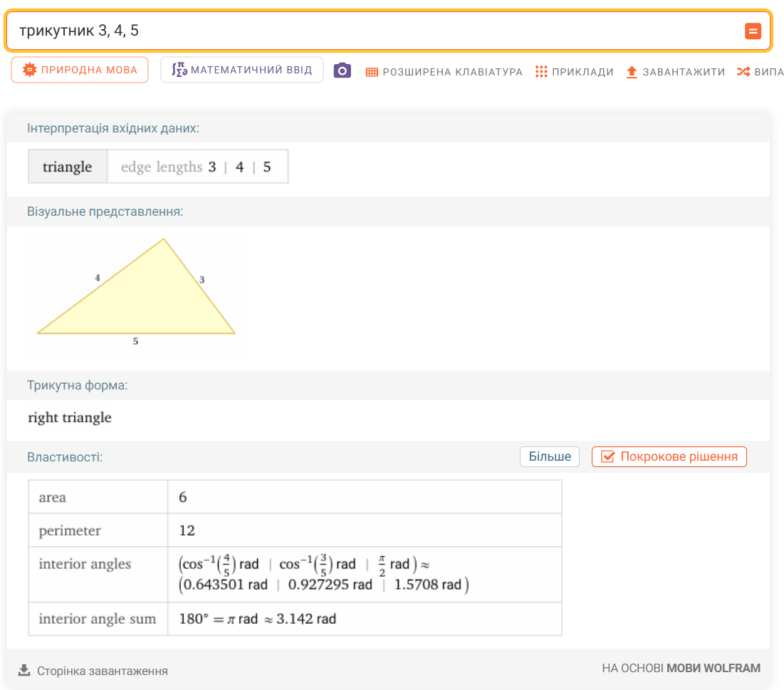Follow the МОВИ WOLFRAM link
This screenshot has height=690, width=784.
coord(713,669)
